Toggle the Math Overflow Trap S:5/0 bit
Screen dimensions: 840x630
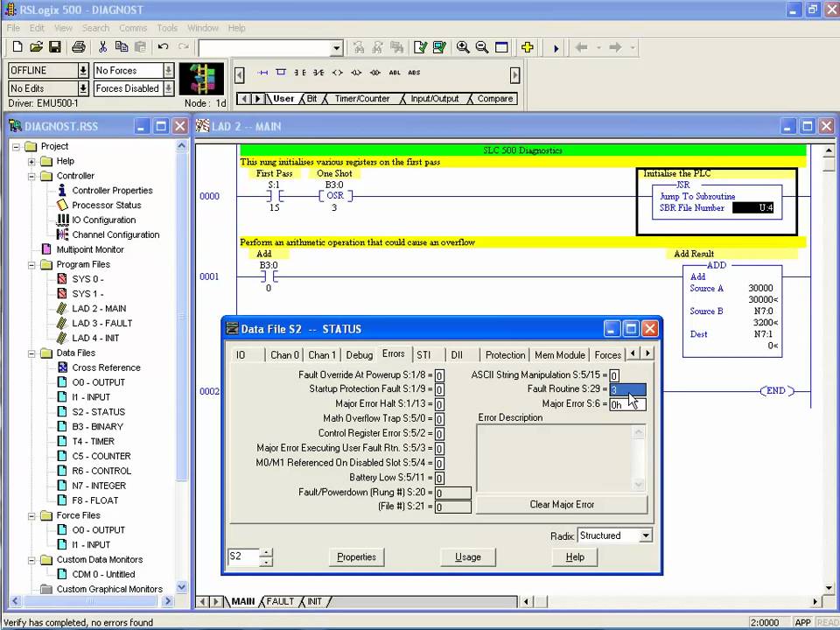[x=438, y=419]
